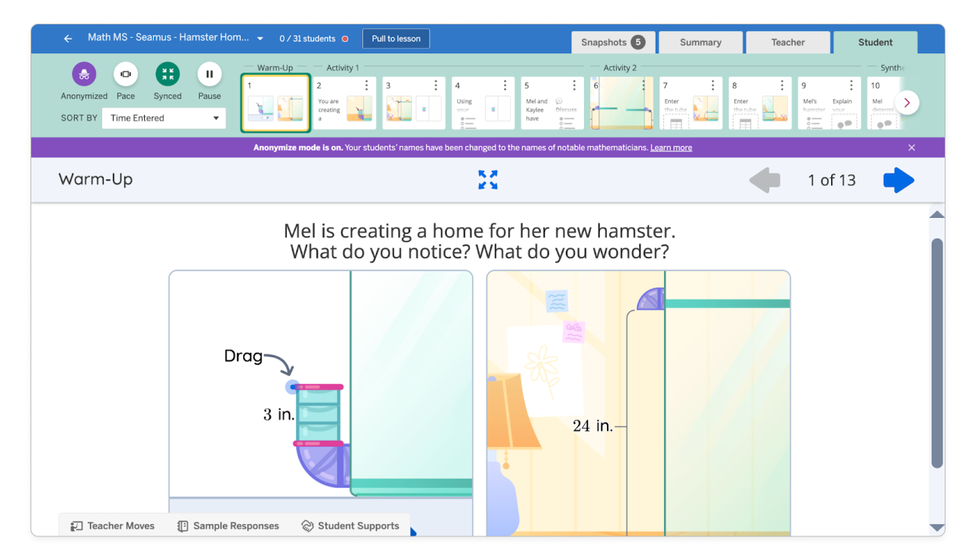The width and height of the screenshot is (976, 560).
Task: Click the fullscreen expand icon above the Warm-Up
Action: [x=487, y=180]
